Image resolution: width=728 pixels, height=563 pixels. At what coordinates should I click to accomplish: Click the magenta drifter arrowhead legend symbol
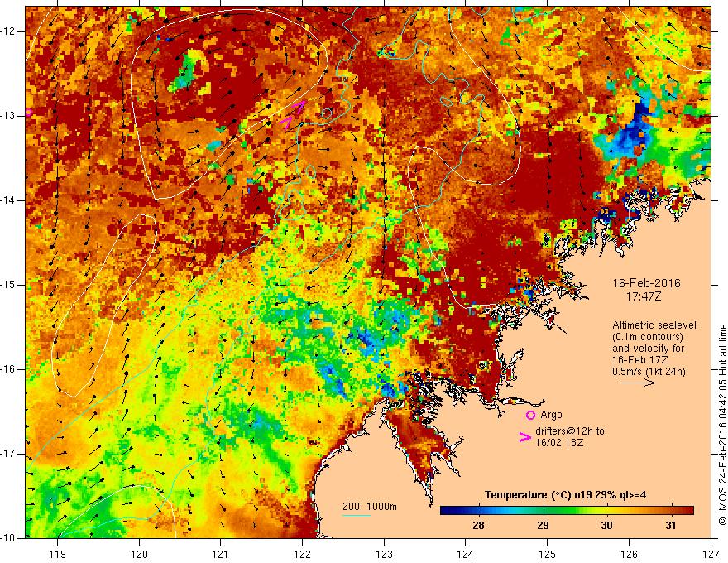click(524, 437)
